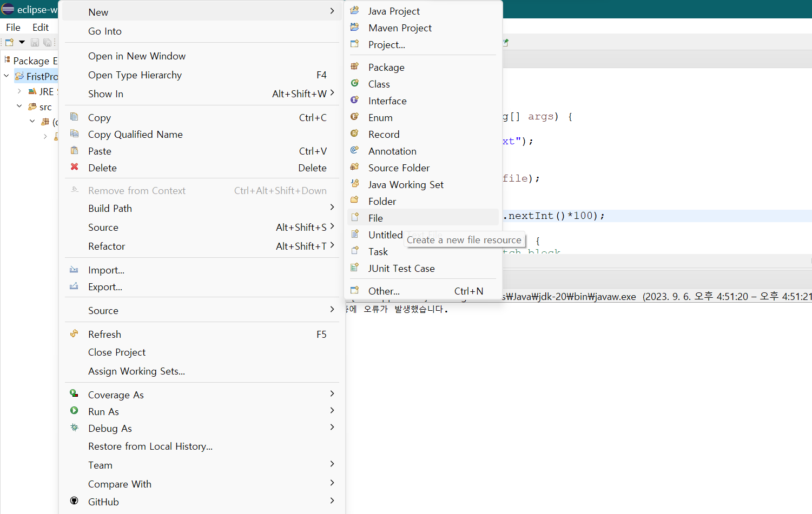Viewport: 812px width, 514px height.
Task: Click the 'args) {' code text
Action: coord(550,117)
